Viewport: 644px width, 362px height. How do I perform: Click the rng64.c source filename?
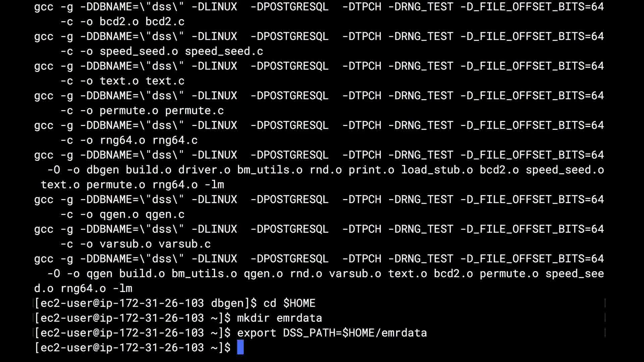click(x=175, y=140)
